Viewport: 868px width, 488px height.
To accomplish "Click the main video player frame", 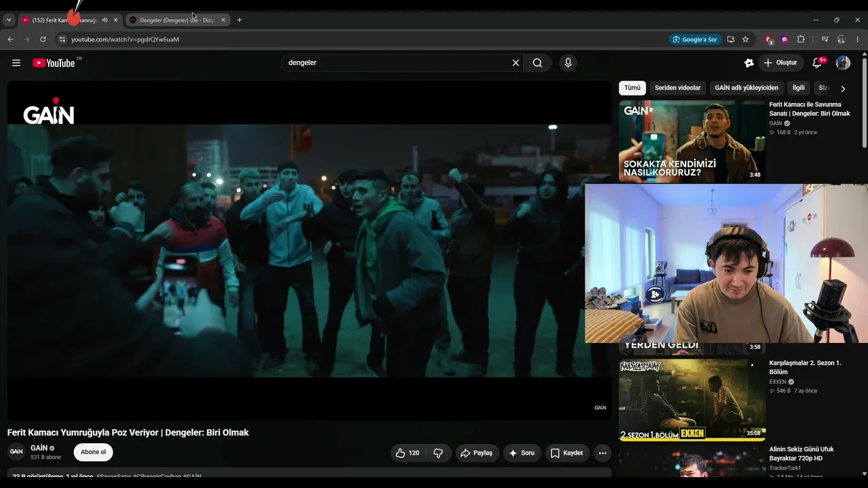I will click(x=309, y=250).
